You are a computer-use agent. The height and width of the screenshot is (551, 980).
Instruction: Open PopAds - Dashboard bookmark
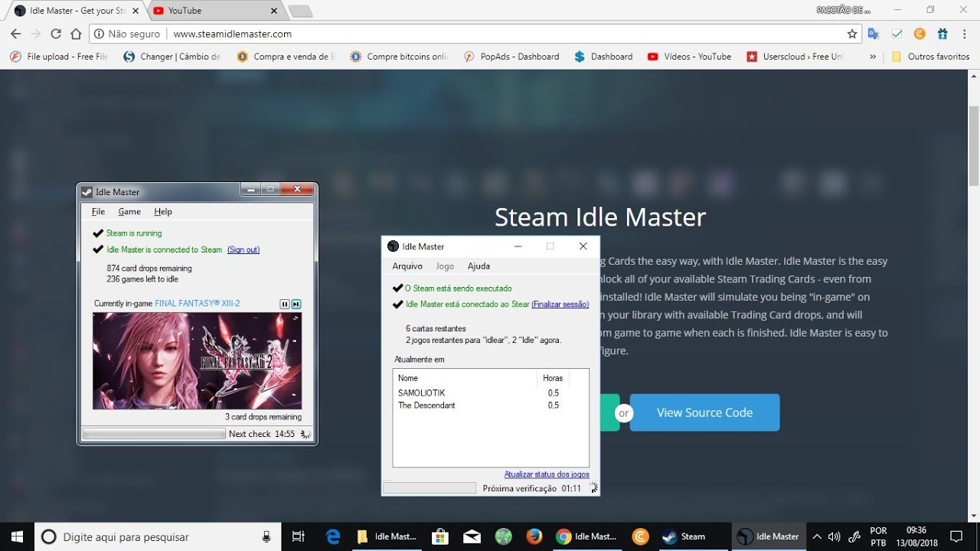coord(512,57)
